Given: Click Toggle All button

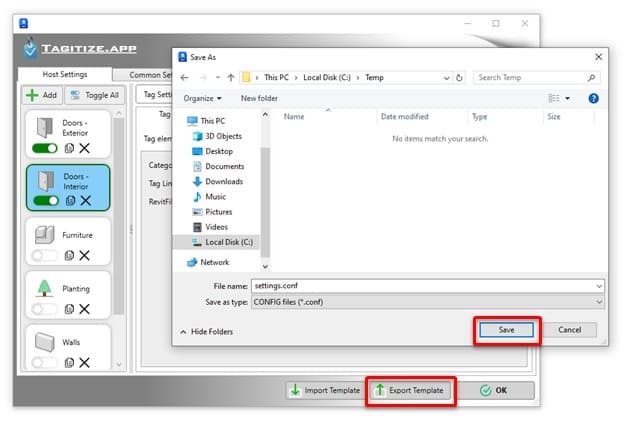Looking at the screenshot, I should 95,95.
